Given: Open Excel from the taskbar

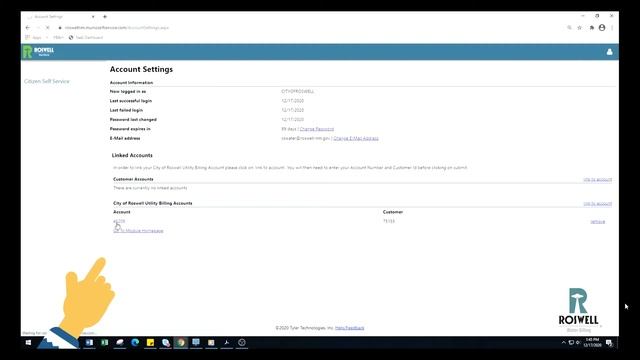Looking at the screenshot, I should 104,342.
